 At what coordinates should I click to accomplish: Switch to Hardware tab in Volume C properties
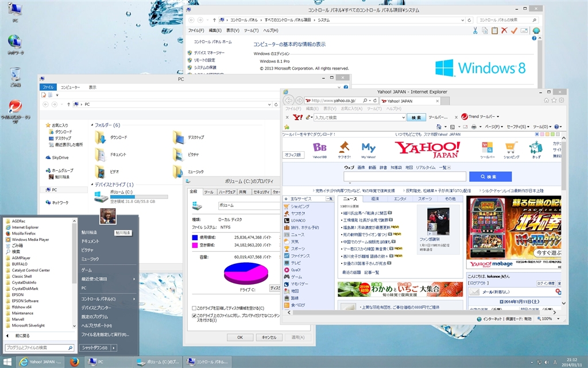(226, 192)
